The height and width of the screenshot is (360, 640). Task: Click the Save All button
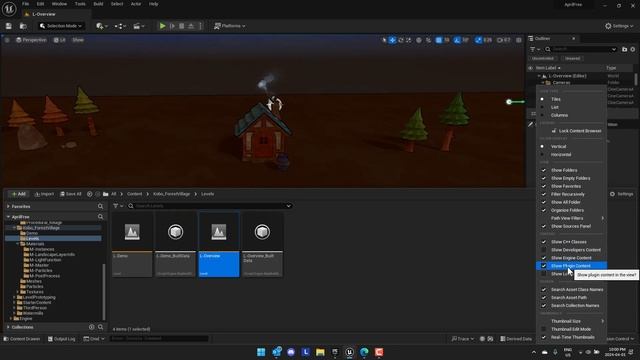click(x=71, y=194)
